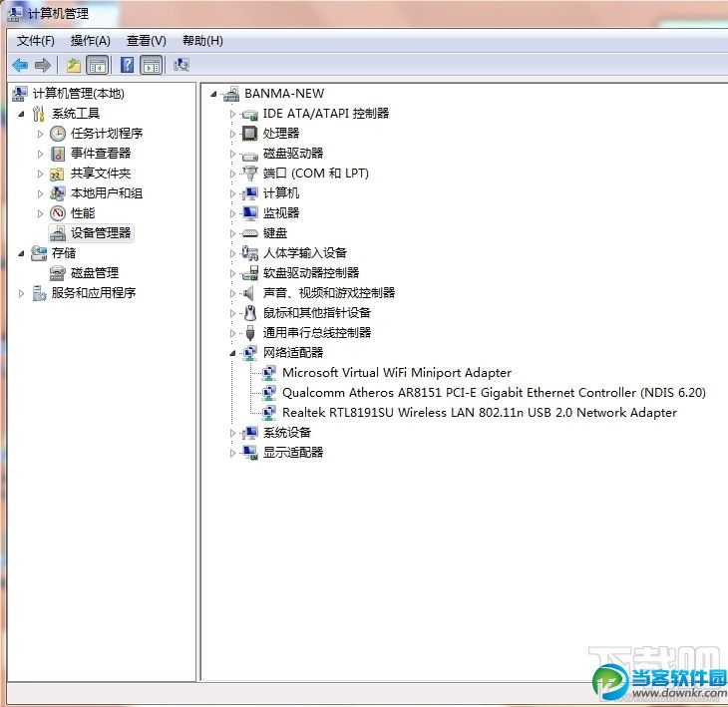The width and height of the screenshot is (728, 707).
Task: Click the 鼠标和其他指针设备 mouse icon
Action: coord(250,313)
